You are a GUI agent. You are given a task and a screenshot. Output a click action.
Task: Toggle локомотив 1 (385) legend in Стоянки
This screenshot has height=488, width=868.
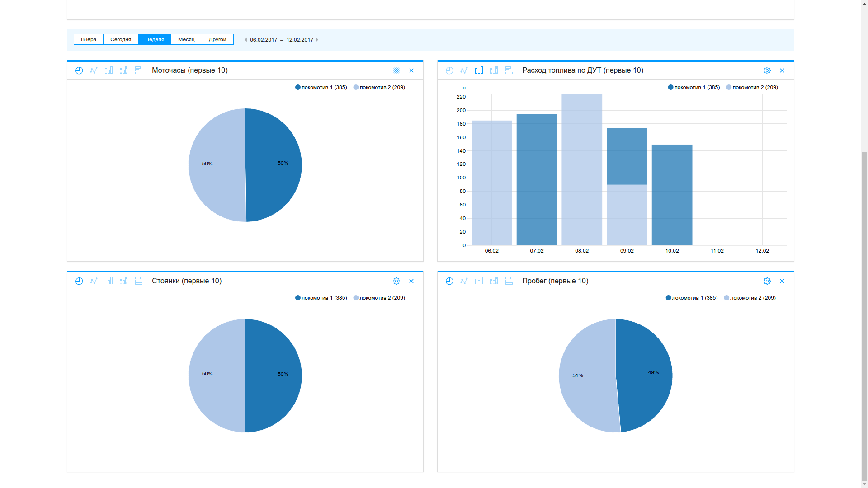pyautogui.click(x=321, y=298)
